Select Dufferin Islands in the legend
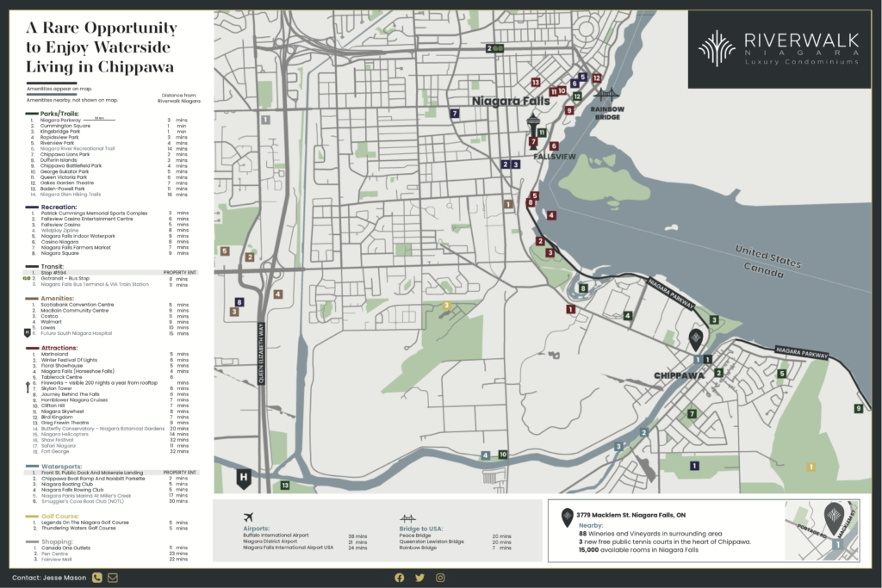The height and width of the screenshot is (588, 882). (x=59, y=160)
